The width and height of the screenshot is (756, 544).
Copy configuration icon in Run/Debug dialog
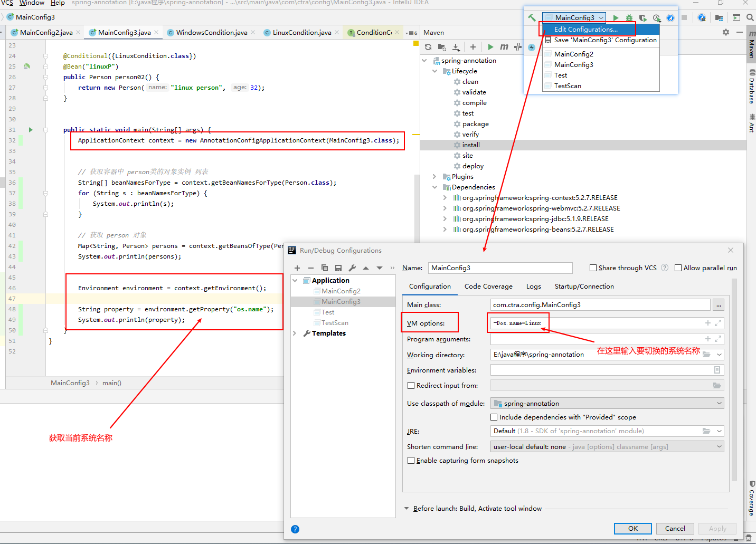pyautogui.click(x=325, y=268)
